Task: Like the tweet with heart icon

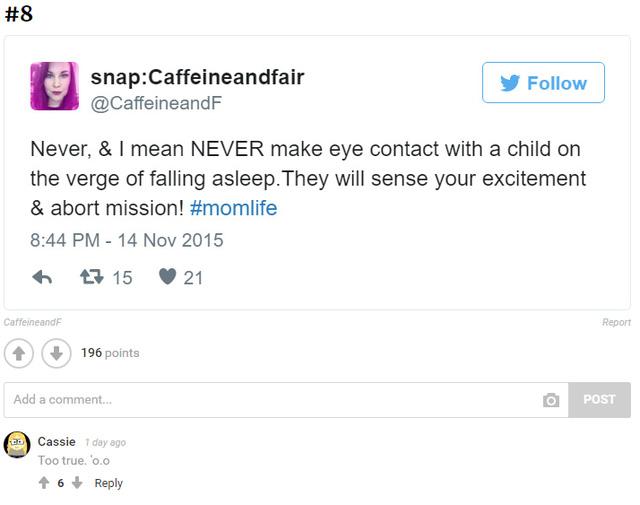Action: 168,277
